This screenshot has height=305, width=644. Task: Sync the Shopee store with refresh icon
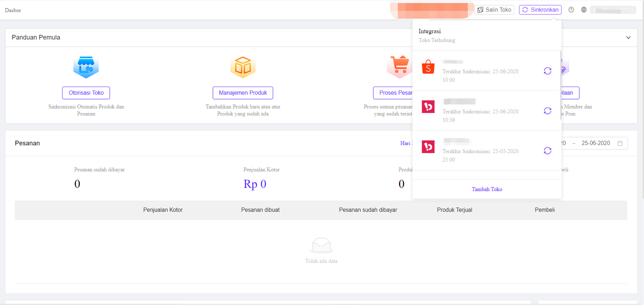tap(547, 71)
